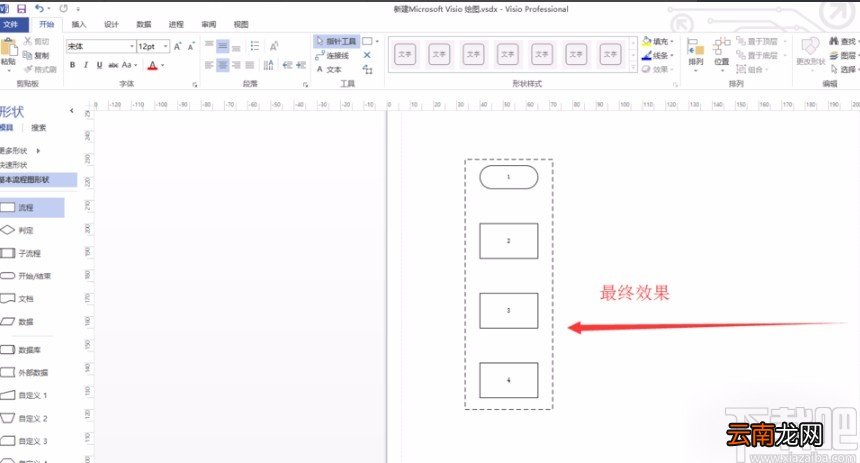
Task: Activate Format Painter (格式刷)
Action: click(x=40, y=69)
